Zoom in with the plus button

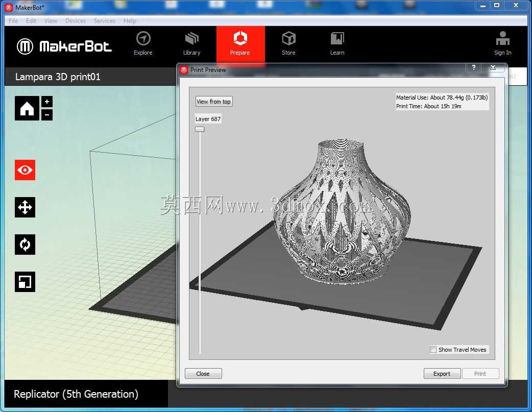pos(47,102)
